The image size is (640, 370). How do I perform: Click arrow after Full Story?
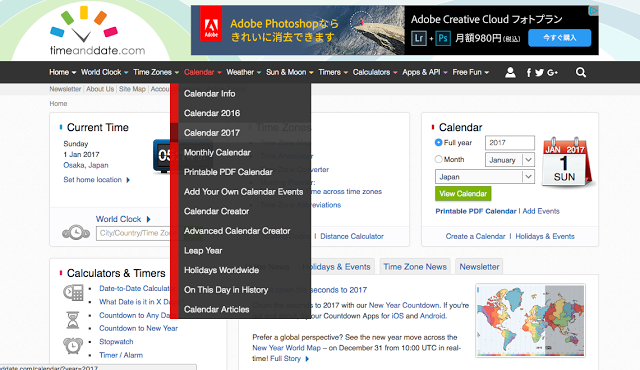307,359
